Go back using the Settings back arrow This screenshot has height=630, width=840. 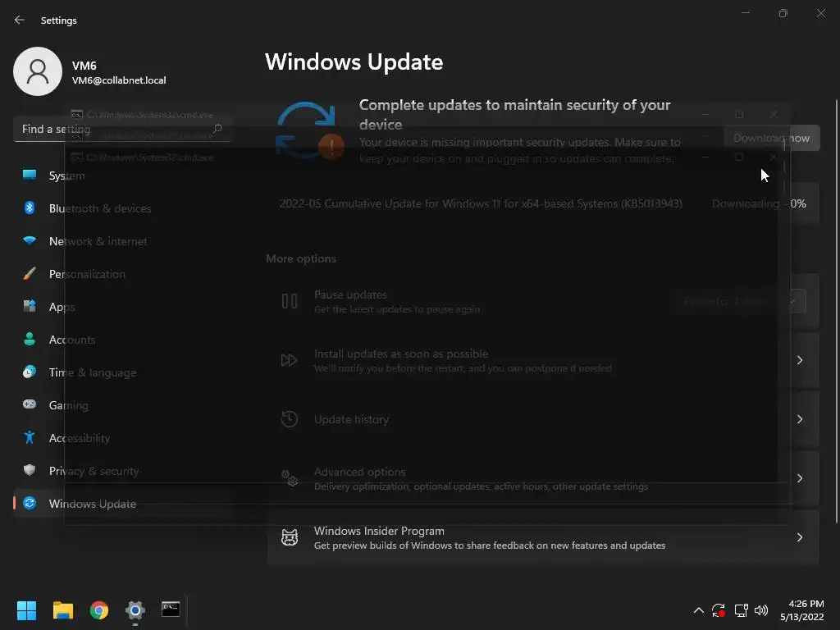point(20,20)
